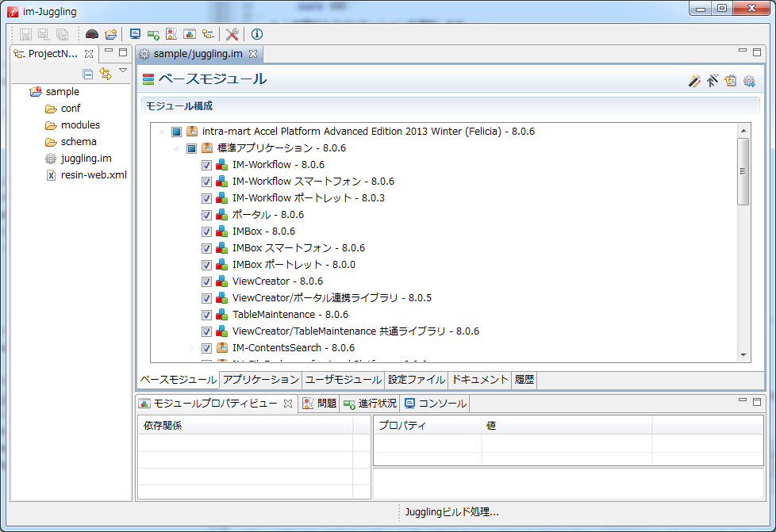Click the gear with blue arrow icon

(x=749, y=81)
